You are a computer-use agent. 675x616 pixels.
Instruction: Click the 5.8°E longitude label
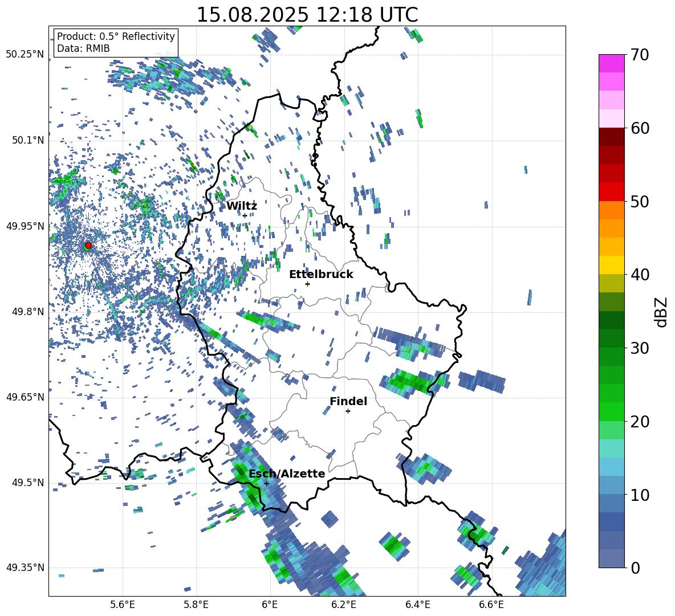196,605
